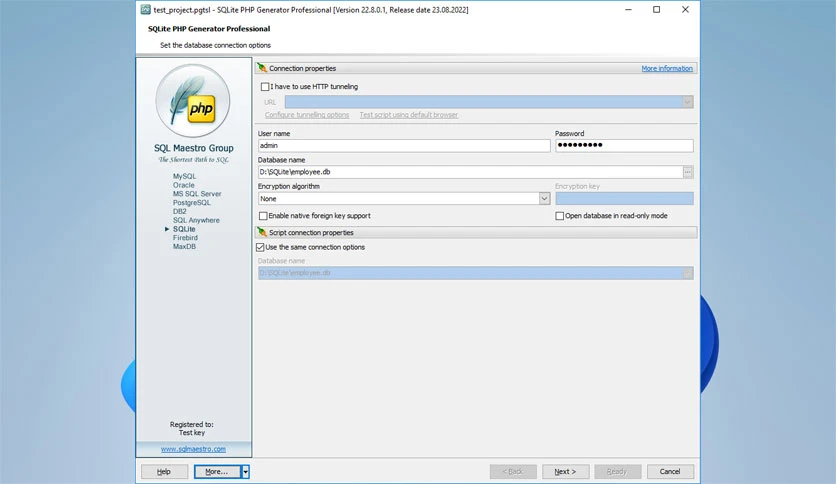Go to the next step with Next

point(565,472)
